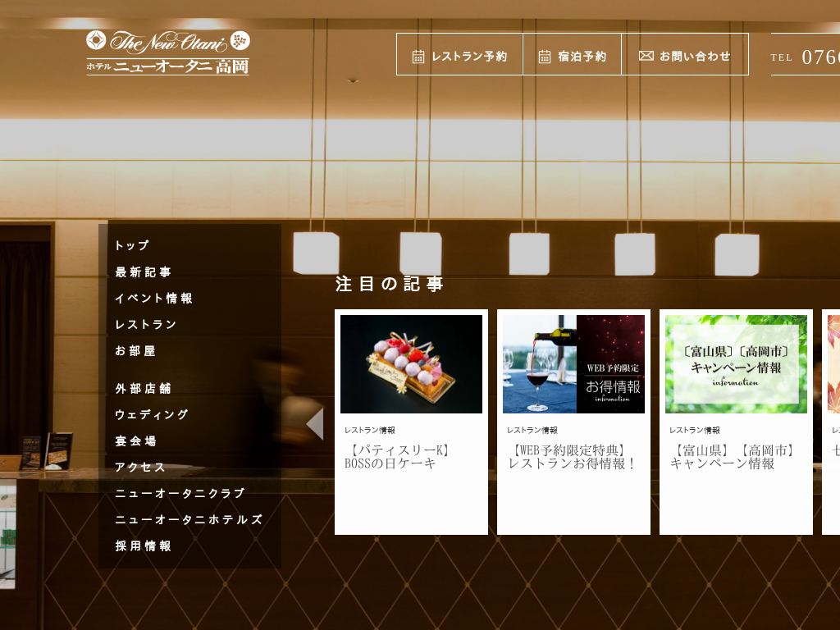Open アクセス in the side menu
This screenshot has height=630, width=840.
140,468
